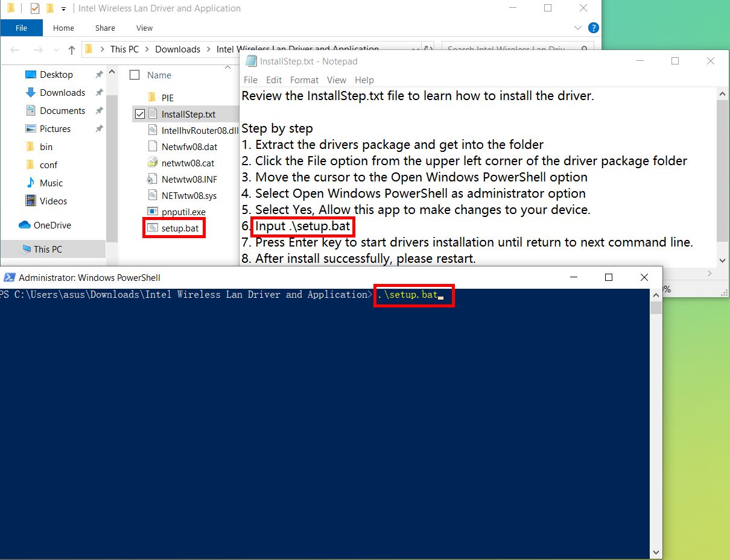Select the setup.bat file
Image resolution: width=730 pixels, height=560 pixels.
[x=180, y=228]
